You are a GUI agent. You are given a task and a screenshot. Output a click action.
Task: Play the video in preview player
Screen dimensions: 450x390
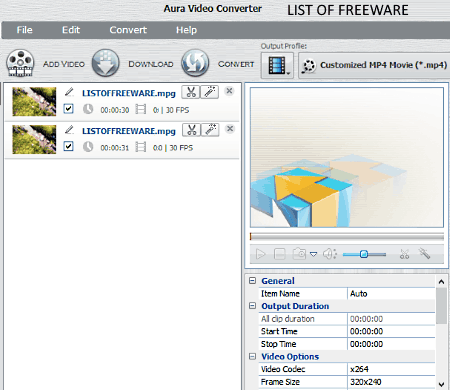point(260,254)
